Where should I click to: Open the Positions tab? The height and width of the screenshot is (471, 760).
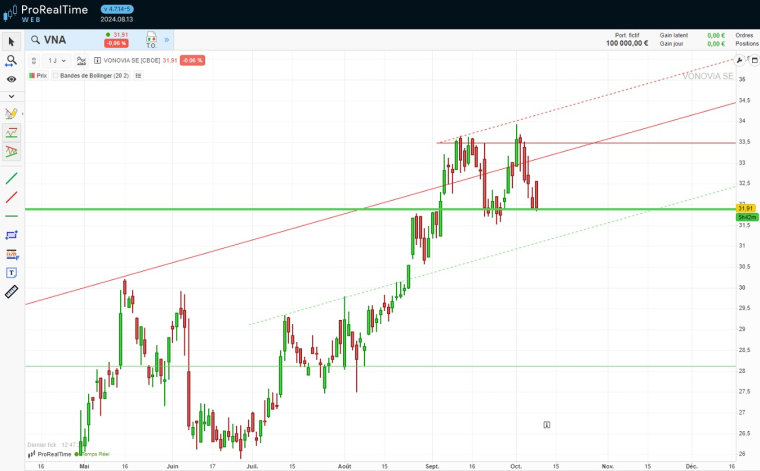coord(746,44)
